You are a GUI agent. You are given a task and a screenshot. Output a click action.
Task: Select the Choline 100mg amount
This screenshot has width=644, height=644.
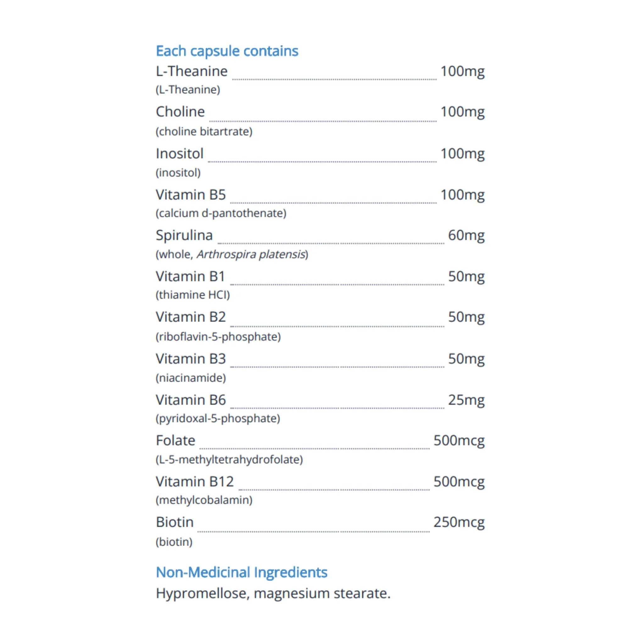point(462,112)
